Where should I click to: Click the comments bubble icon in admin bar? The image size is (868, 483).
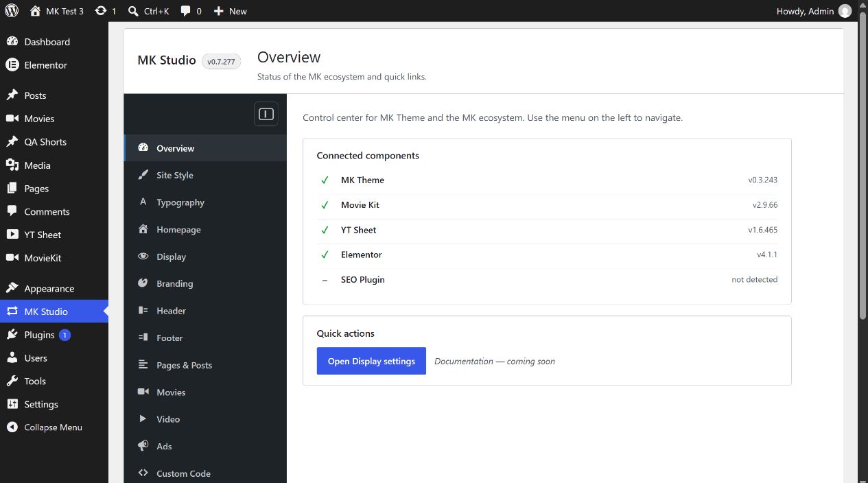coord(186,11)
